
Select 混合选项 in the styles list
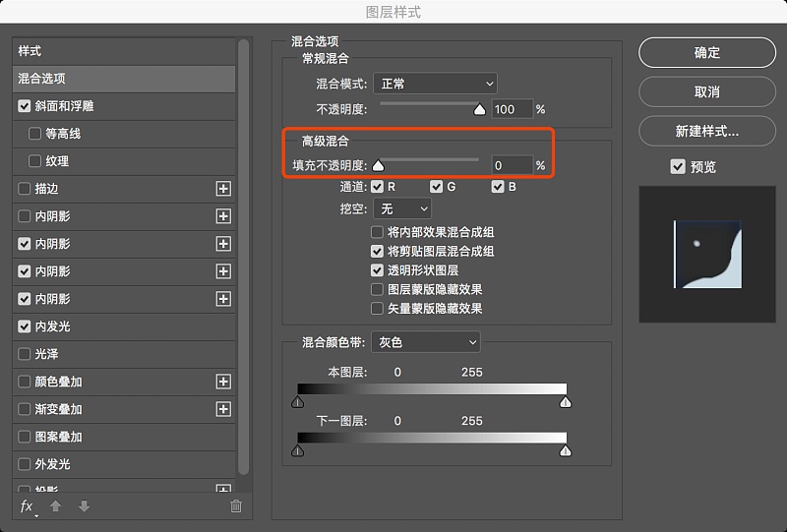[x=124, y=79]
